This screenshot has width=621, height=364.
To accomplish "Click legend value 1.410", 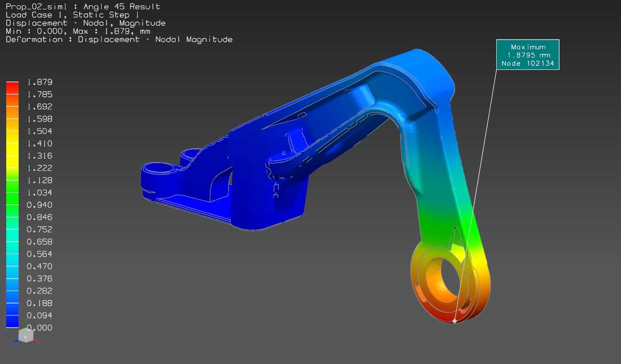I will pos(40,143).
